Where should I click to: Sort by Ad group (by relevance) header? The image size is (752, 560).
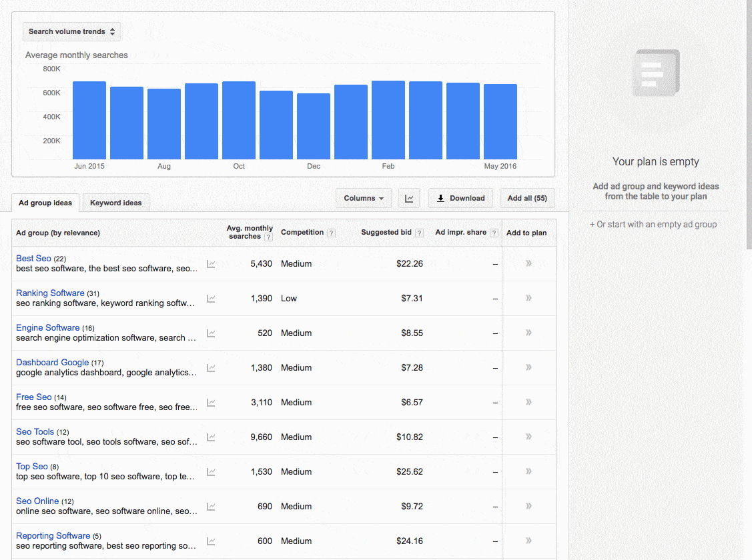click(x=58, y=233)
